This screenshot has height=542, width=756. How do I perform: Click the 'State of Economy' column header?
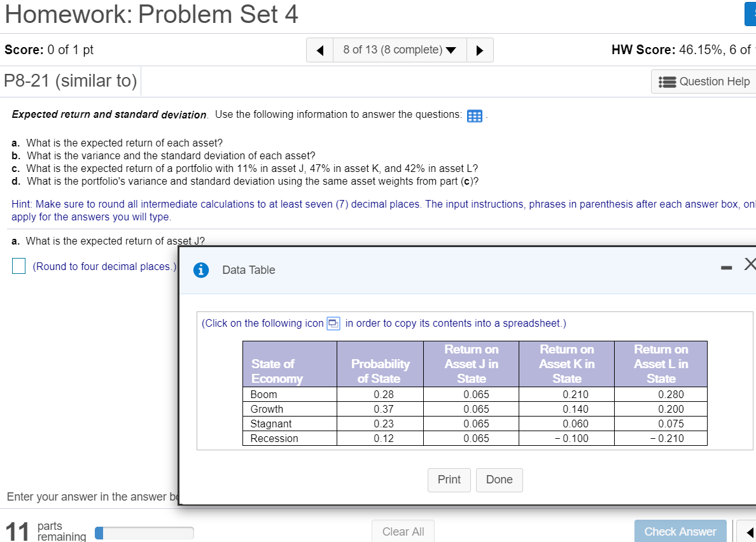pos(290,364)
